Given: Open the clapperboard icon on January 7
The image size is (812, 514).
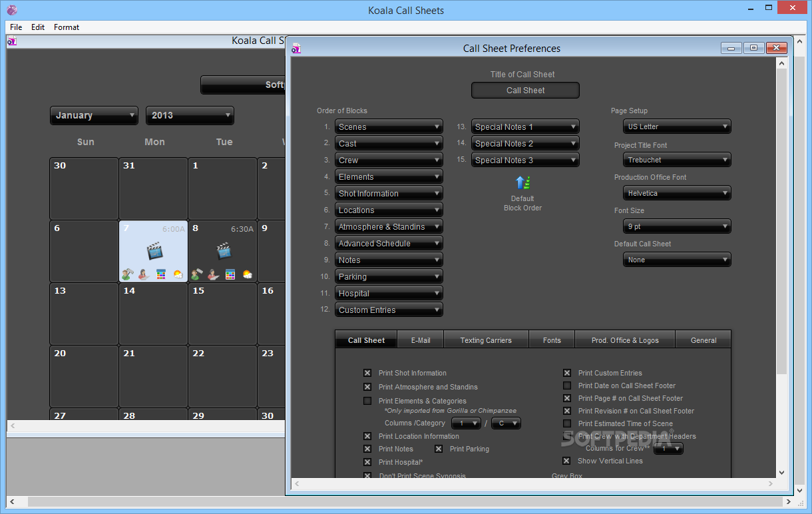Looking at the screenshot, I should pos(154,251).
